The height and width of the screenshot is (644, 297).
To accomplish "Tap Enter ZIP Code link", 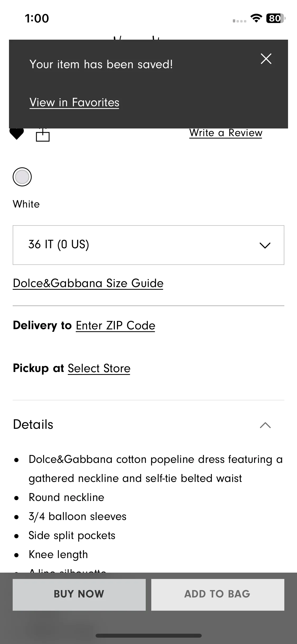I will [x=116, y=326].
